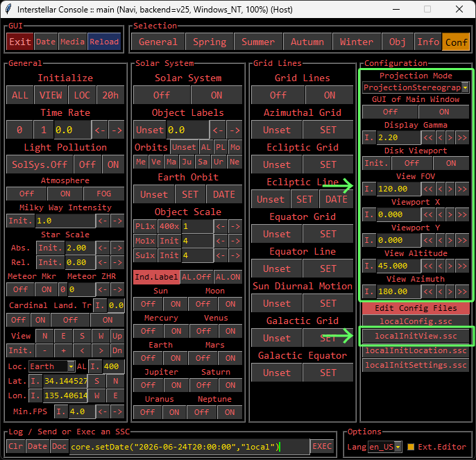SET the Azimuthal Grid
The height and width of the screenshot is (460, 476).
(328, 130)
